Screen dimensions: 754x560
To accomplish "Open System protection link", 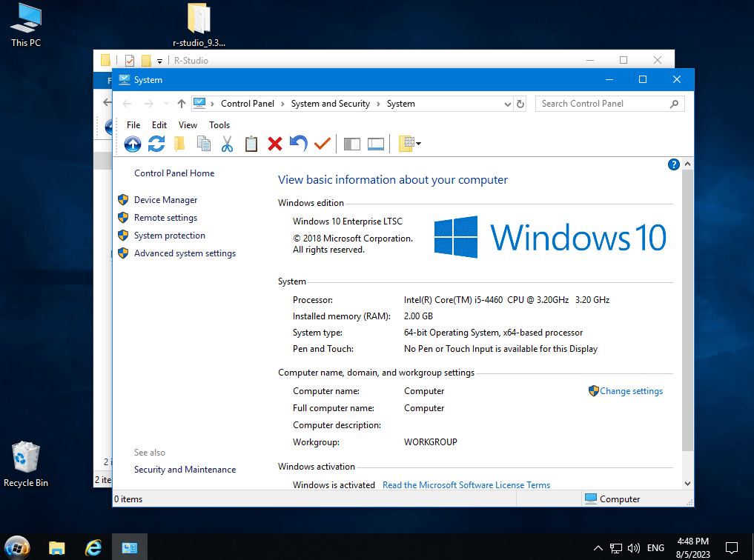I will click(x=169, y=236).
